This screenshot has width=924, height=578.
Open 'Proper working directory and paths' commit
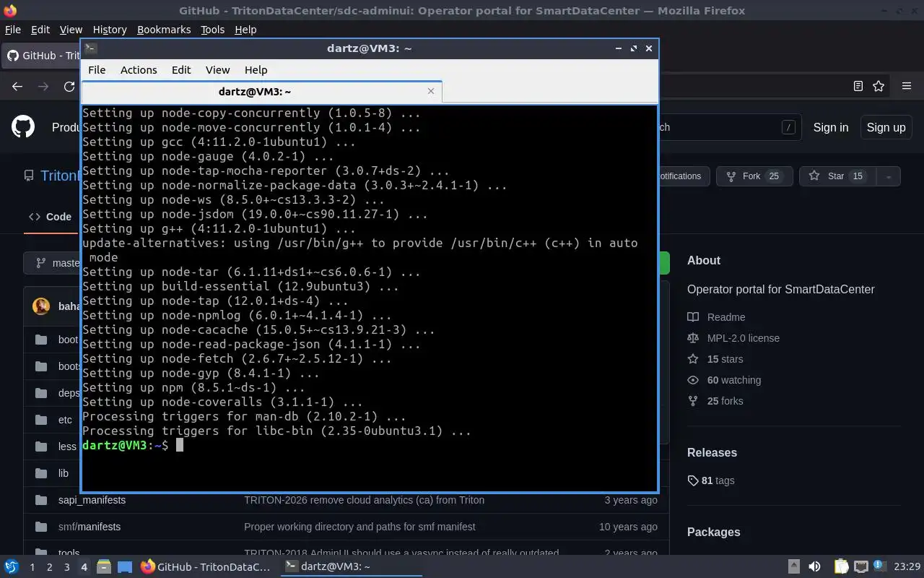359,527
